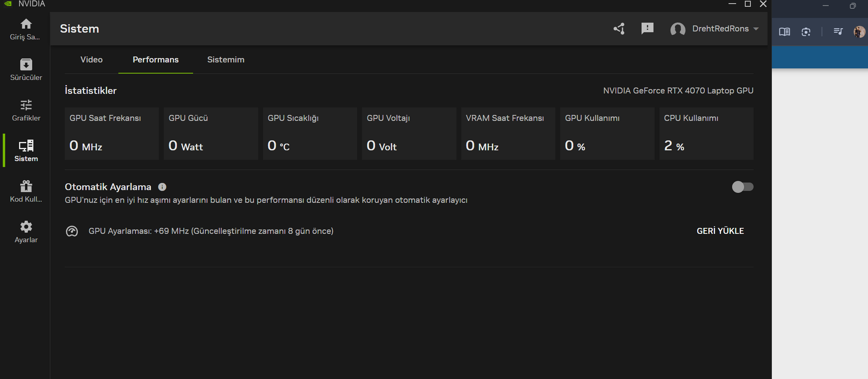The image size is (868, 379).
Task: Open the Grafikler sliders section
Action: pyautogui.click(x=26, y=110)
